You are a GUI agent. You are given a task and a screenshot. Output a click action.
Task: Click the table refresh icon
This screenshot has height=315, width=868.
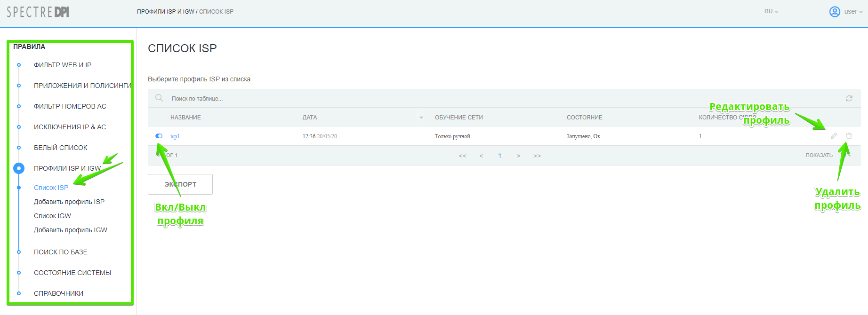[849, 98]
